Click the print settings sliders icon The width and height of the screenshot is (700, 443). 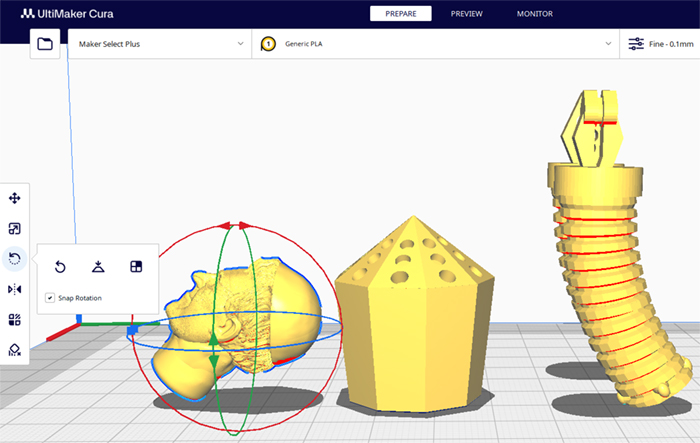coord(636,44)
